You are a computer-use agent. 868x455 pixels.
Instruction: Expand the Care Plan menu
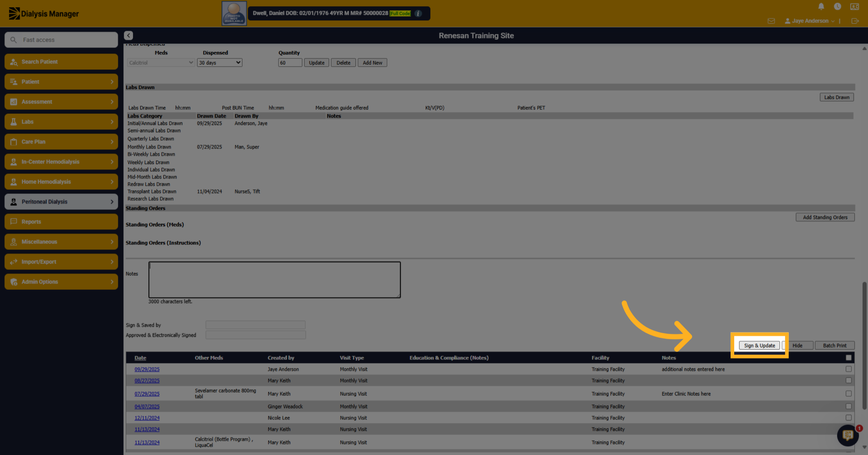click(x=61, y=142)
